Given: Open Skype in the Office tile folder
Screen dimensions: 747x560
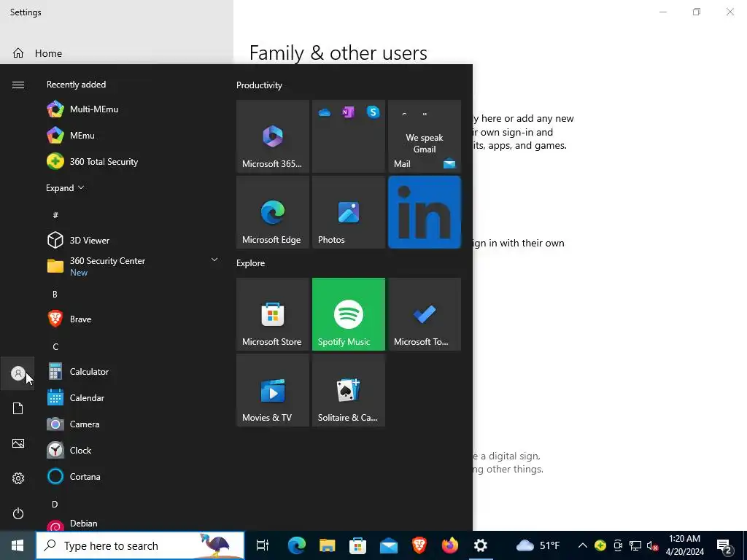Looking at the screenshot, I should point(373,112).
